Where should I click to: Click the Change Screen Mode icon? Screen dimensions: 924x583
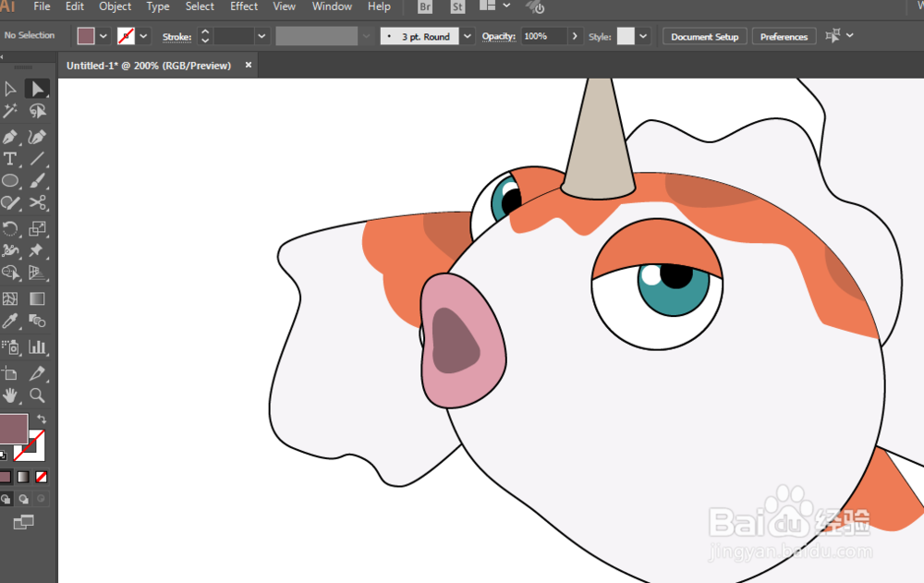tap(24, 522)
